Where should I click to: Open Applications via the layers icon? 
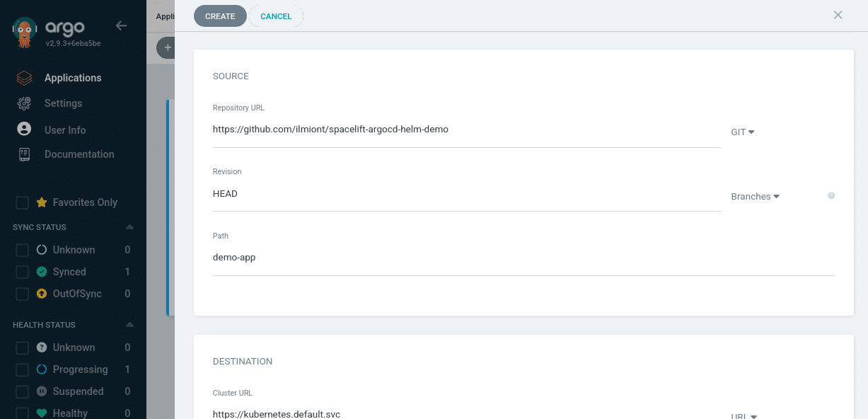(x=24, y=78)
